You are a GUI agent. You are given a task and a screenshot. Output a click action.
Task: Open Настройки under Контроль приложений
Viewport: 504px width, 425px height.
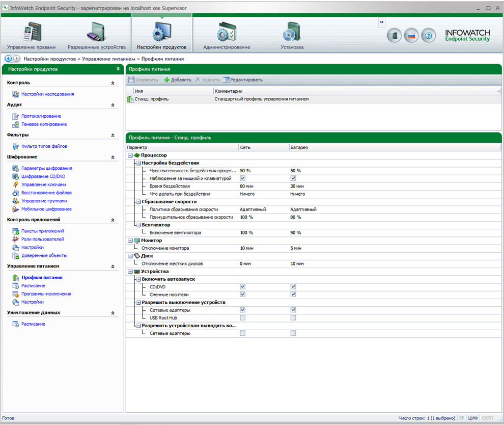[x=33, y=248]
